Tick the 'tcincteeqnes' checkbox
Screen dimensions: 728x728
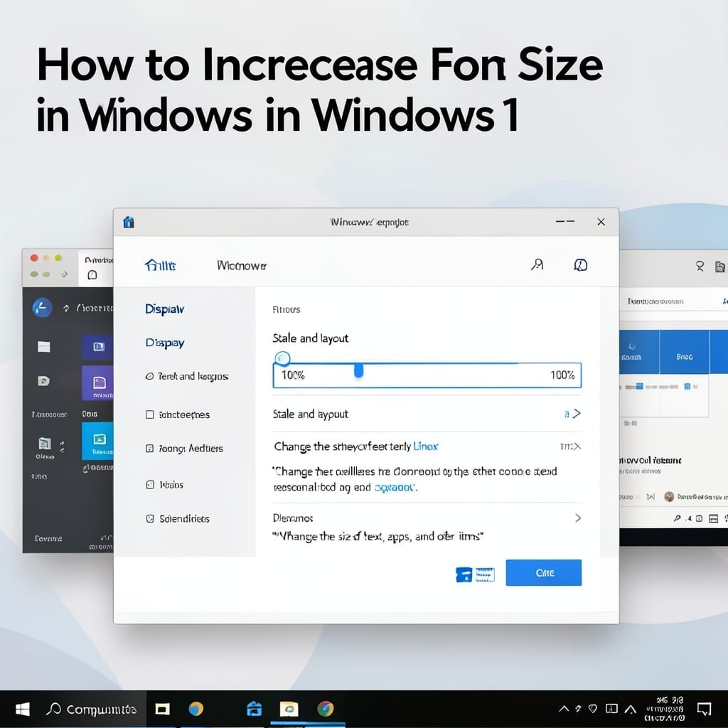coord(149,414)
